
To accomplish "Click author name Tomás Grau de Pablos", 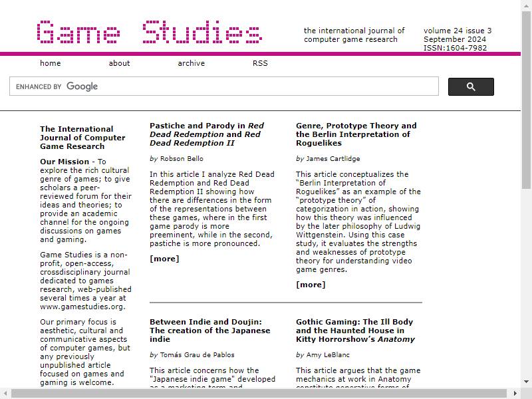I will 197,355.
